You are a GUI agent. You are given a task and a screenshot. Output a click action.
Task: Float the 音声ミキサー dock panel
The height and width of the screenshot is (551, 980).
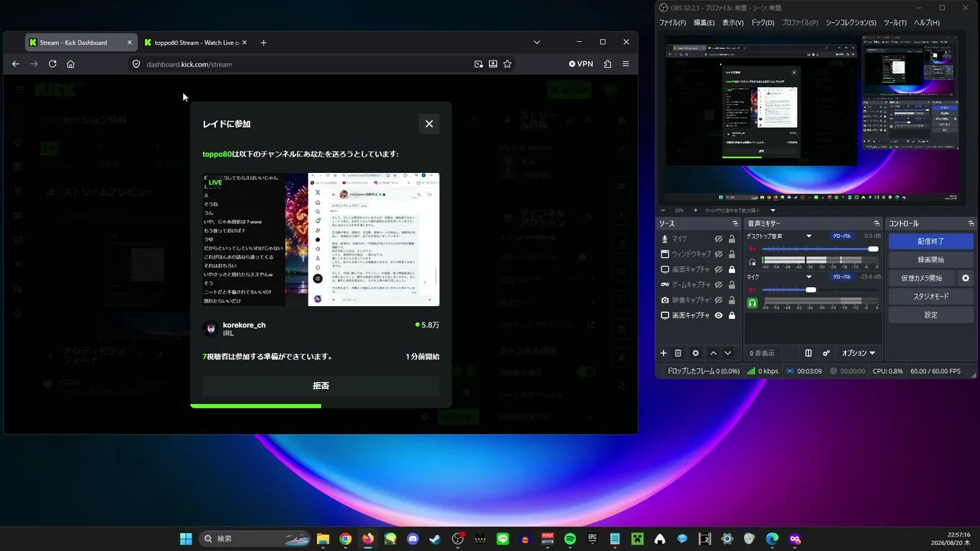point(877,223)
